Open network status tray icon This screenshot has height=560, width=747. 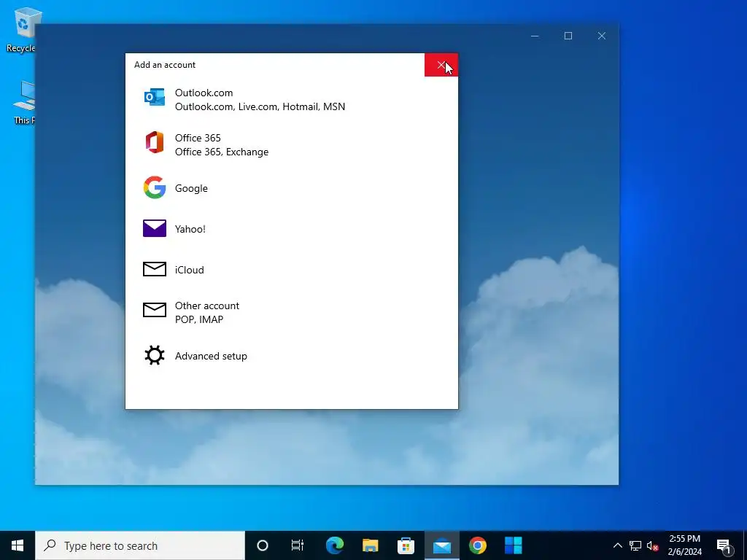click(x=635, y=545)
